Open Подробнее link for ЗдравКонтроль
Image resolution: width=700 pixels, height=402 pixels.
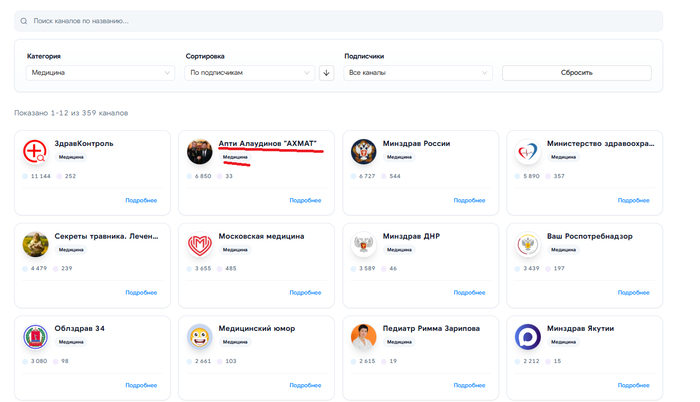(x=141, y=201)
